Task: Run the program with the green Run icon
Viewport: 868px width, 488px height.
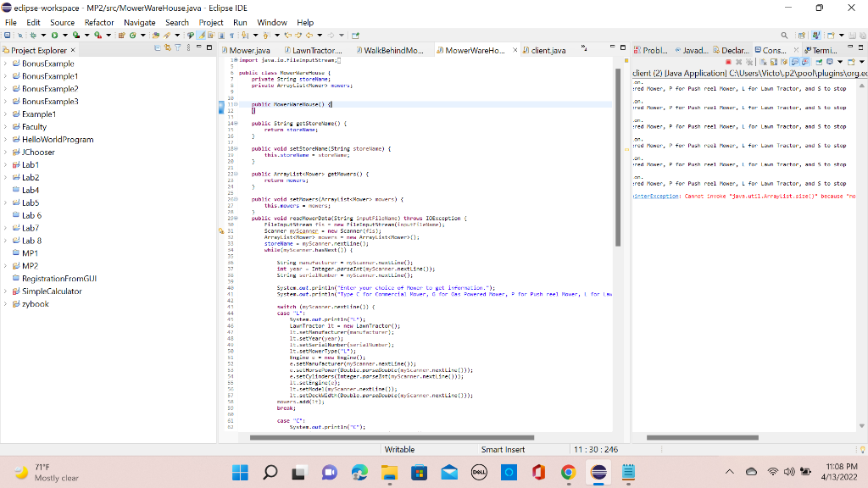Action: (x=54, y=36)
